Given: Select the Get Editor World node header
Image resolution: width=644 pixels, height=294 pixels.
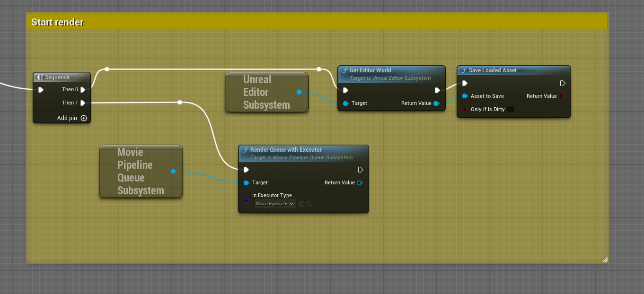Looking at the screenshot, I should pyautogui.click(x=391, y=73).
